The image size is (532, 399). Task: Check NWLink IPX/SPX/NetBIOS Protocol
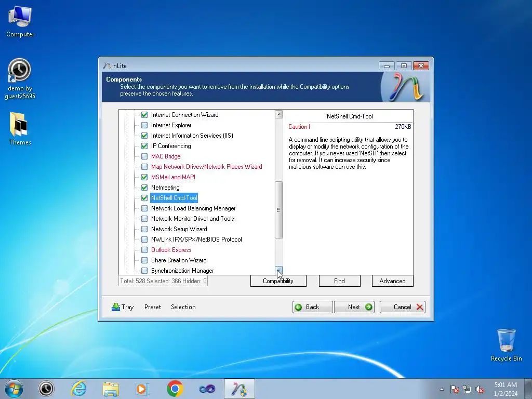144,240
